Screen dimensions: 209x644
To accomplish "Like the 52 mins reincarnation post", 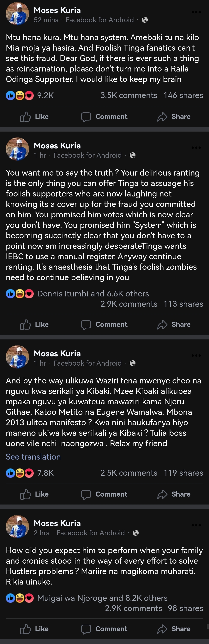I will point(34,117).
